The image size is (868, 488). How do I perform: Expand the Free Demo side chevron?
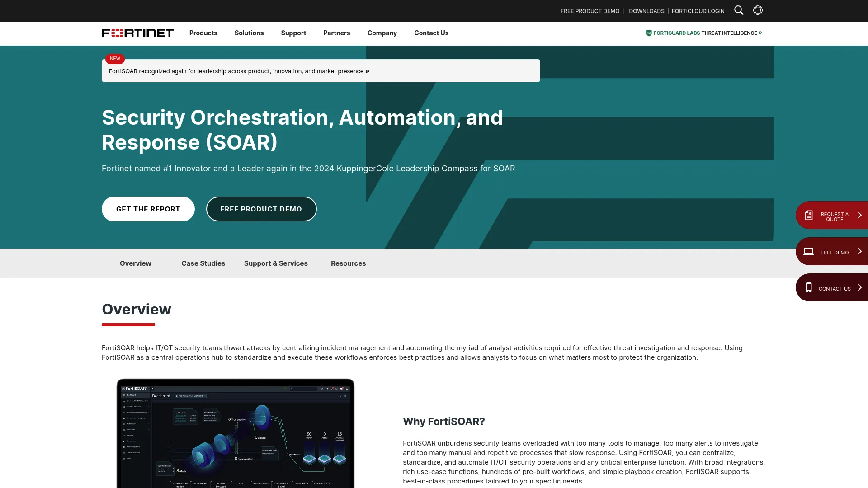[859, 252]
